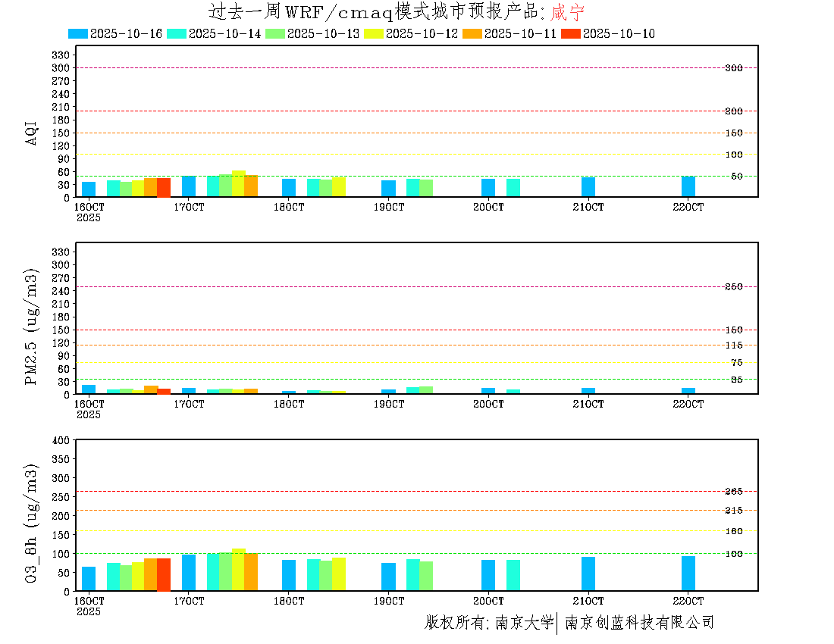834x644 pixels.
Task: Click the 19OCT tick label under AQI chart
Action: 389,207
